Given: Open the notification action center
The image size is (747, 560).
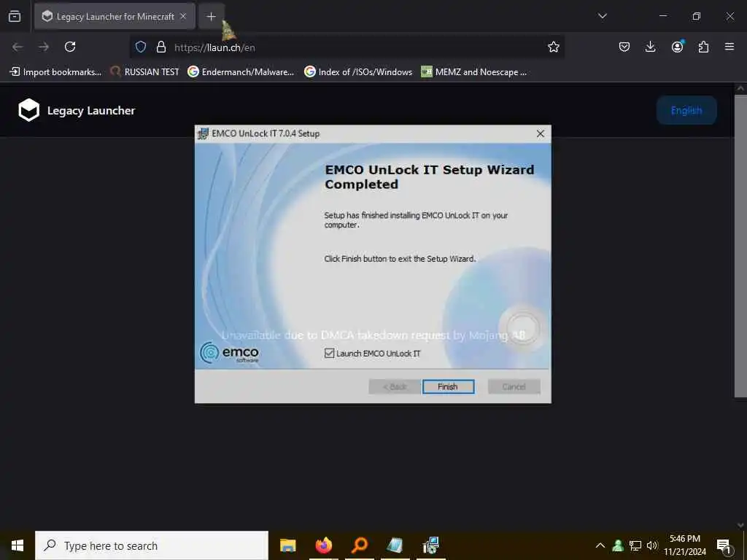Looking at the screenshot, I should 724,545.
